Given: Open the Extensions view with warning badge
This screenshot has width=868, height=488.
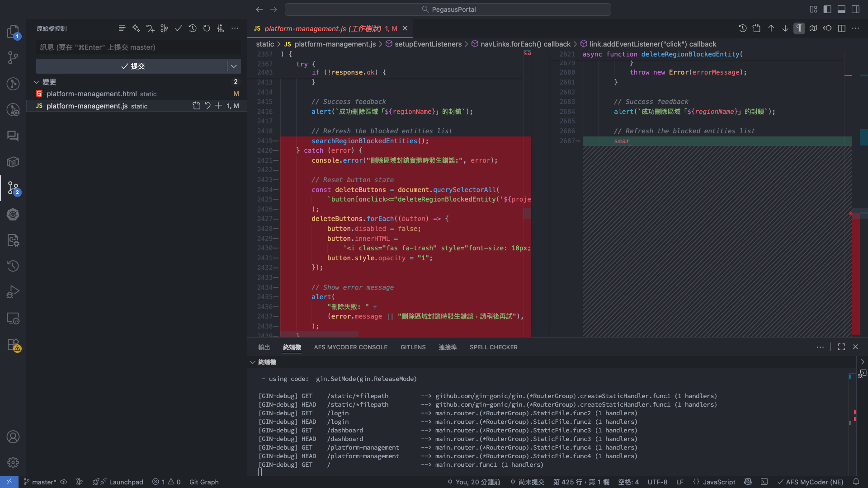Looking at the screenshot, I should pyautogui.click(x=13, y=345).
